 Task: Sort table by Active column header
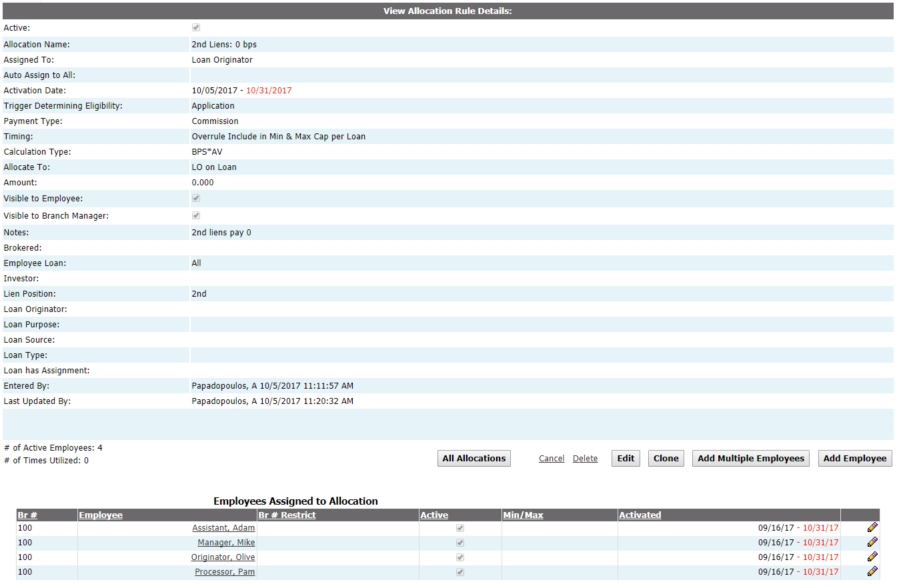pos(434,515)
